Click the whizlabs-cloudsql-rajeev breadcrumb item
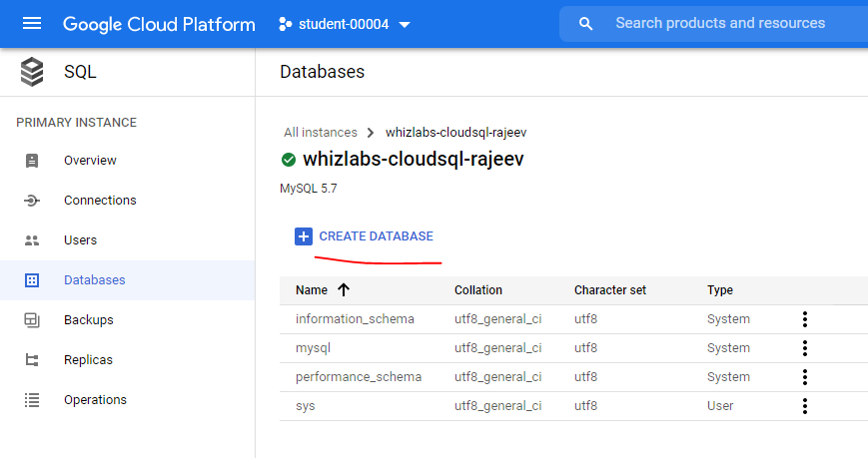The width and height of the screenshot is (868, 458). click(456, 133)
